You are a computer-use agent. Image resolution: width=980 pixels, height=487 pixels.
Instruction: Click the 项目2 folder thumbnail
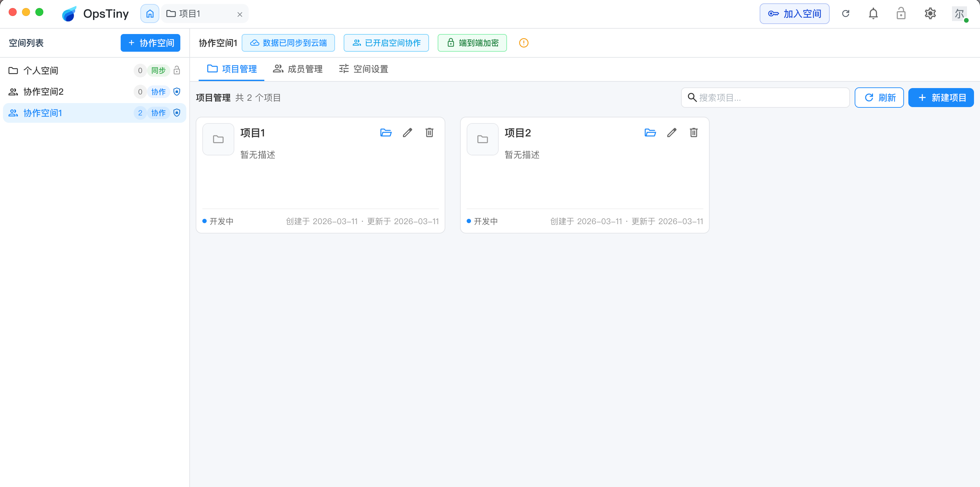click(x=483, y=139)
